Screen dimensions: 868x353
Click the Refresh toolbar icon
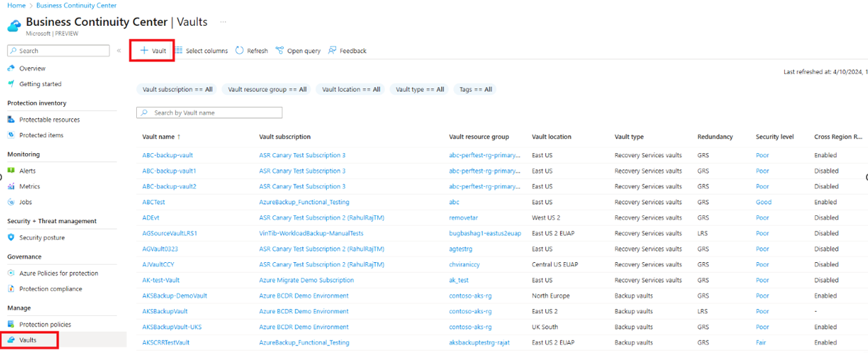240,50
